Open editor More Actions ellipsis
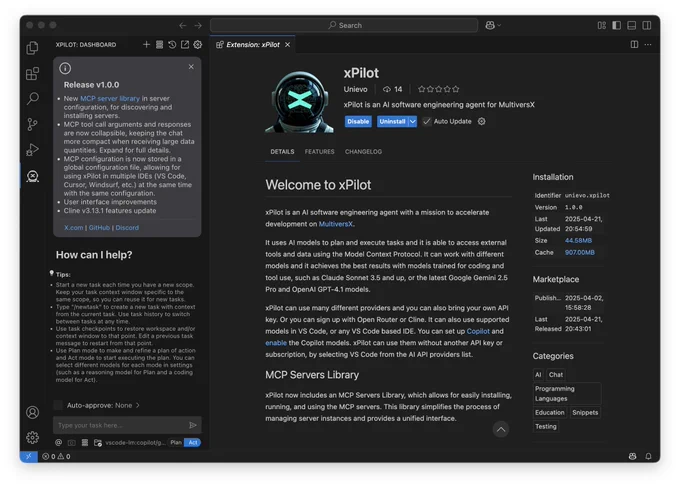Viewport: 680px width, 487px height. point(648,45)
